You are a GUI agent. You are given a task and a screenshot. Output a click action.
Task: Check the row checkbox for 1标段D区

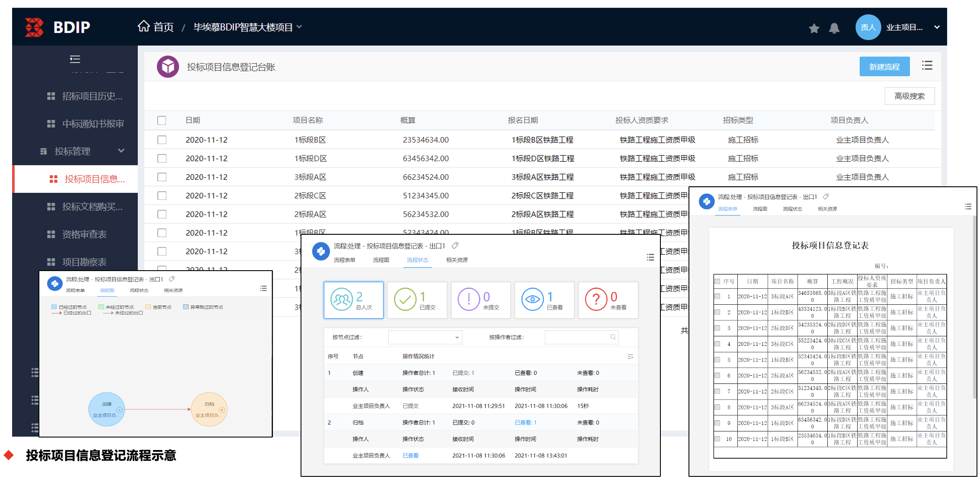click(162, 159)
